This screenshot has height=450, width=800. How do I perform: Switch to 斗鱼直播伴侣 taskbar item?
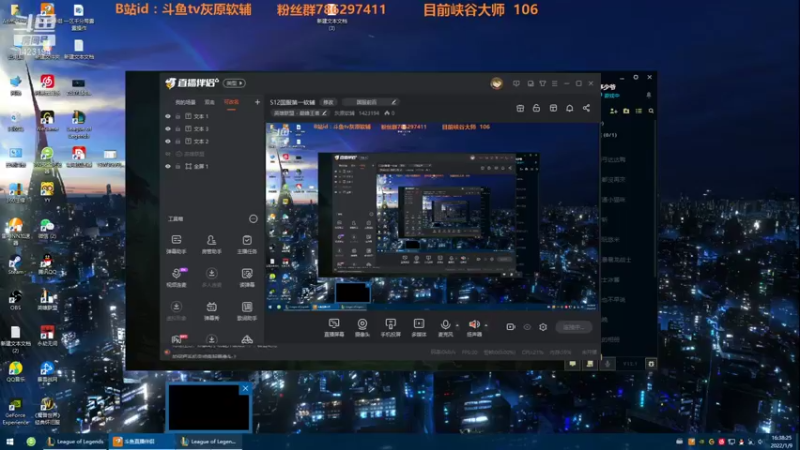click(x=140, y=441)
